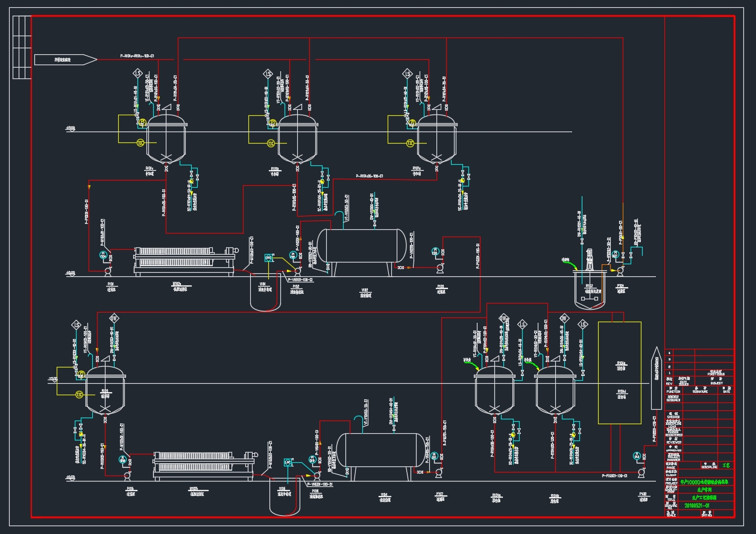Click the revision grid table at the top-left corner
Image resolution: width=756 pixels, height=534 pixels.
pos(22,47)
